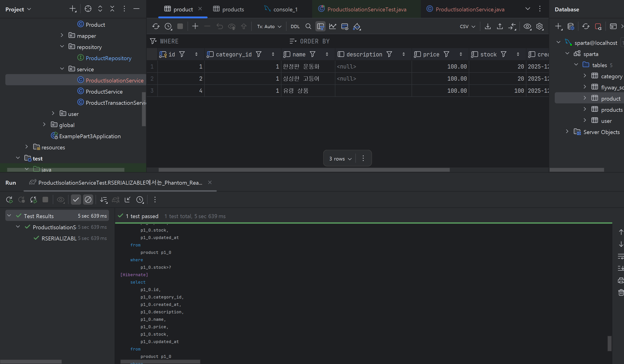Select the Test Results root node
Viewport: 624px width, 364px height.
[57, 216]
